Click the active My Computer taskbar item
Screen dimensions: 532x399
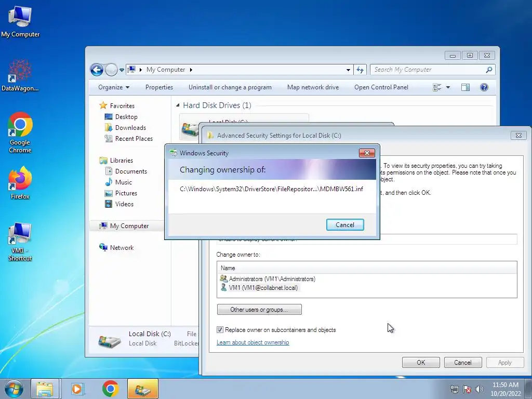tap(142, 389)
